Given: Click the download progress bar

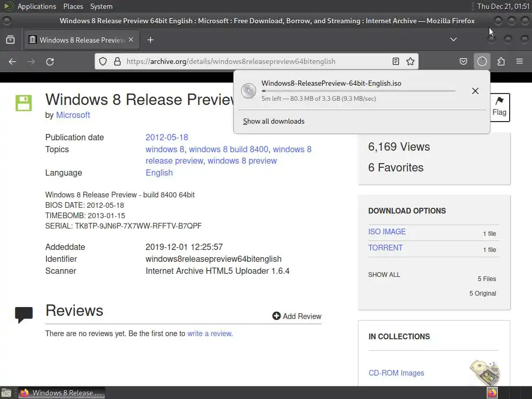Looking at the screenshot, I should pos(358,91).
